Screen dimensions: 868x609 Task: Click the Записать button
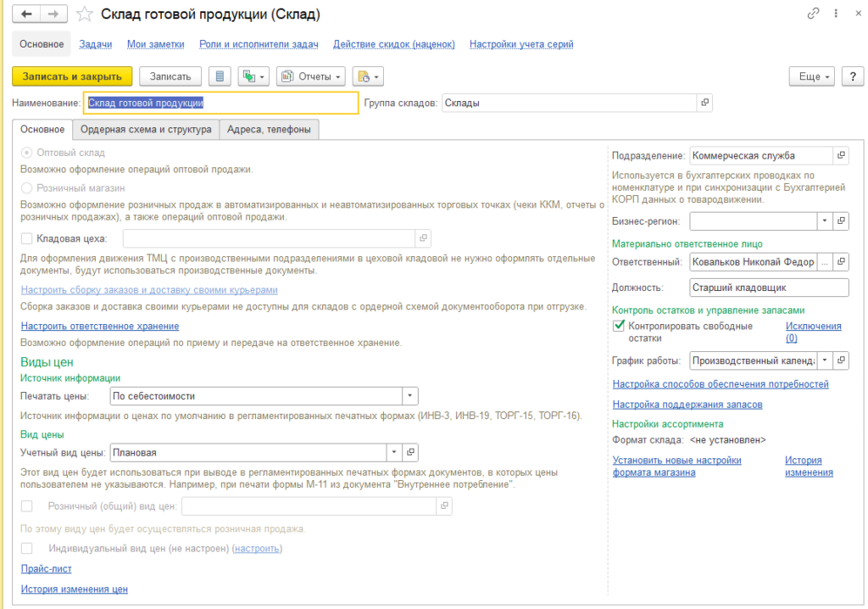click(x=170, y=76)
